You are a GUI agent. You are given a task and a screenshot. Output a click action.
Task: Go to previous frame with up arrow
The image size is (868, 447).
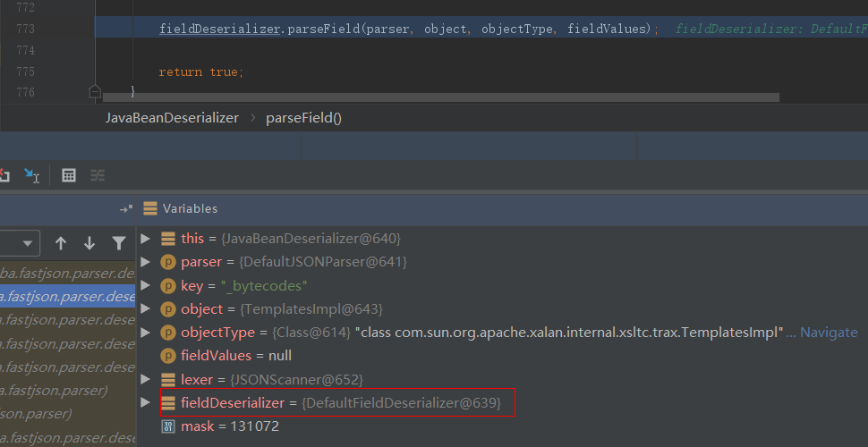click(61, 243)
